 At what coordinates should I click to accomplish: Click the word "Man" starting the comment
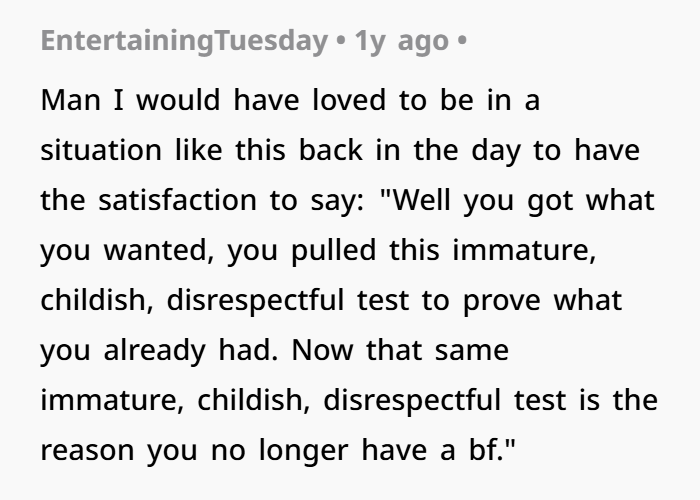67,101
